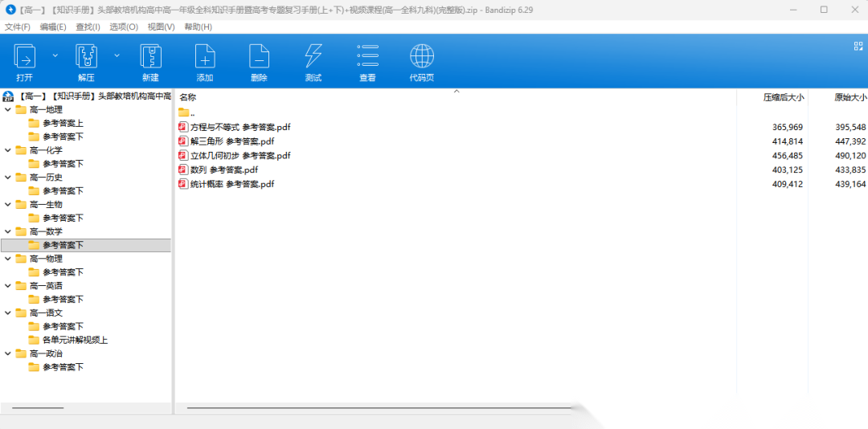This screenshot has height=429, width=868.
Task: Click the 删除 (Delete) toolbar icon
Action: coord(259,57)
